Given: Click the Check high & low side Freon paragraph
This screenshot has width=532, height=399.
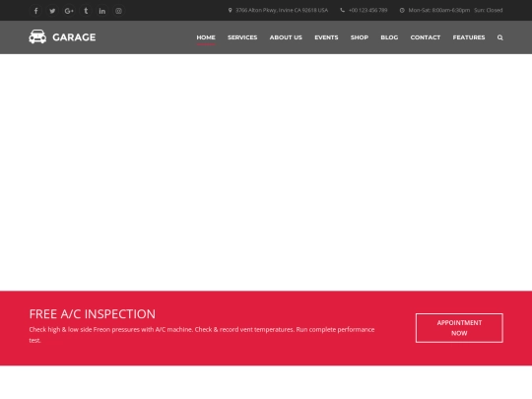Looking at the screenshot, I should pos(202,335).
